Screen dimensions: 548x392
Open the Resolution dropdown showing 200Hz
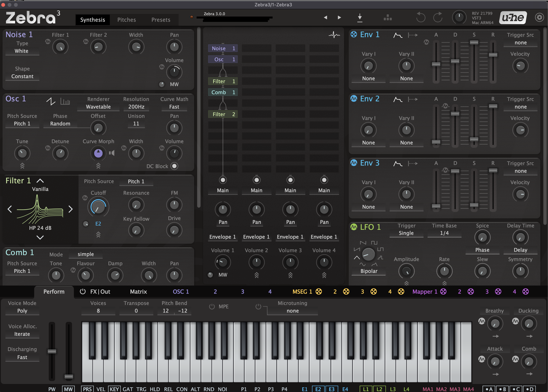coord(136,107)
